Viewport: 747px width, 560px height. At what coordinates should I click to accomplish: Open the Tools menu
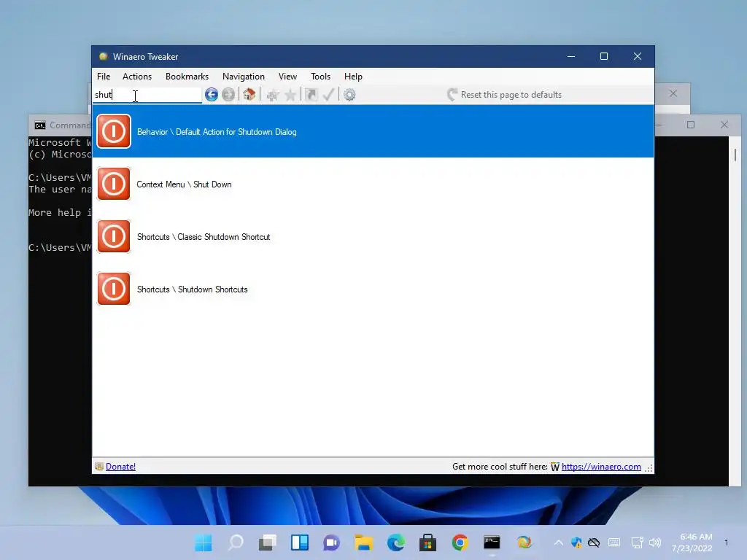pos(321,76)
